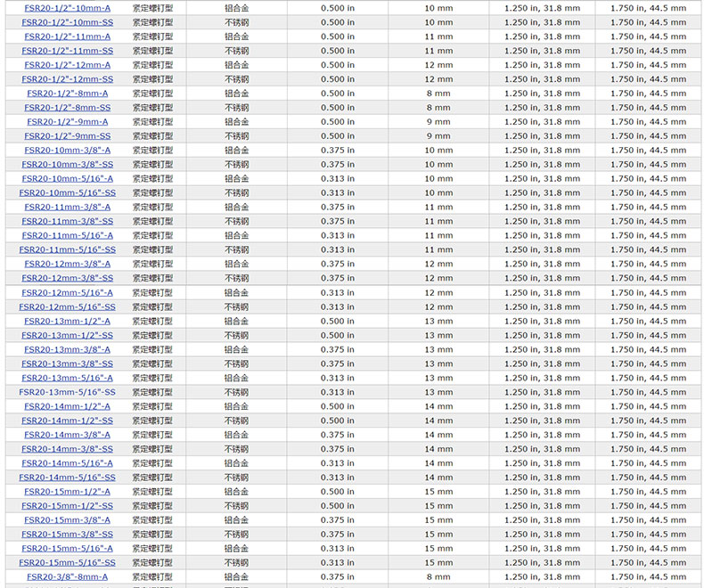Open FSR20-14mm-1/2"-SS part page
The width and height of the screenshot is (704, 588).
click(x=67, y=421)
